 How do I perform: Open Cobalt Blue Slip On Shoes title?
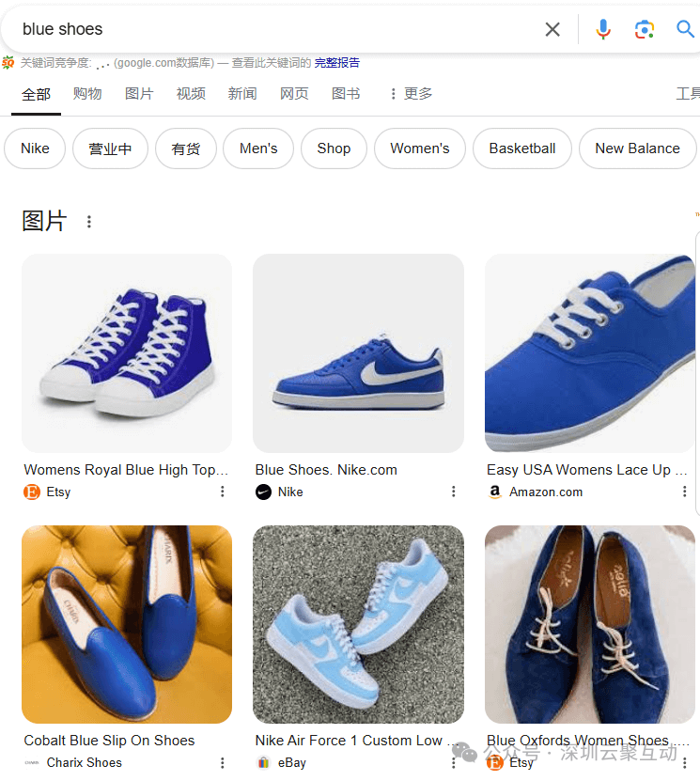109,741
